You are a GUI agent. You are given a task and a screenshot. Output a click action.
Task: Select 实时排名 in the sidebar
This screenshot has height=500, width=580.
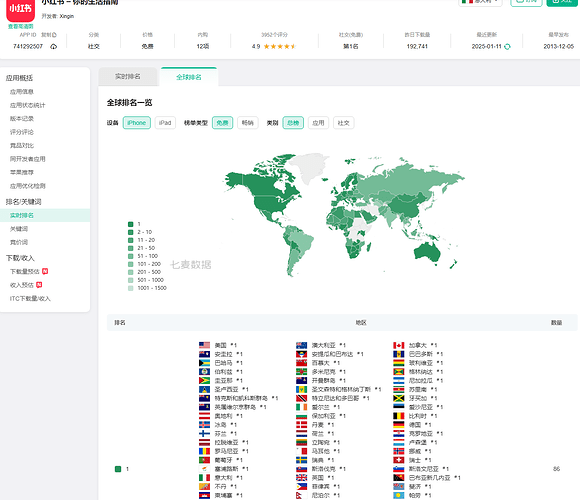(44, 215)
